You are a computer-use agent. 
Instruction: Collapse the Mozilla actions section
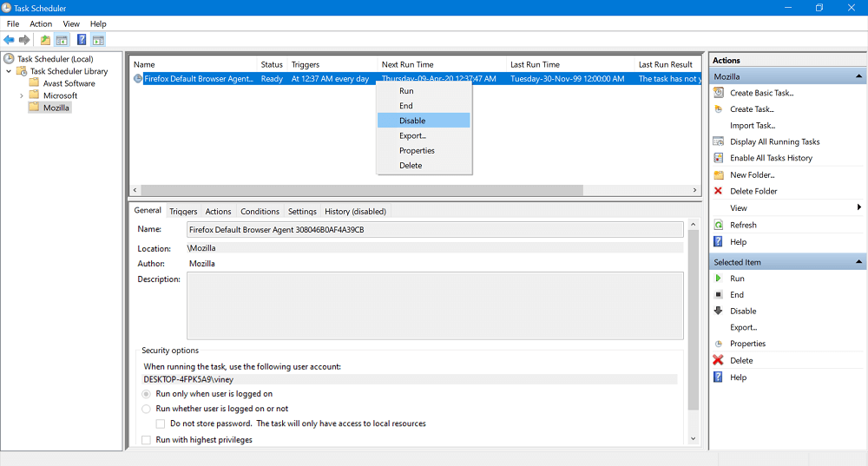tap(858, 76)
